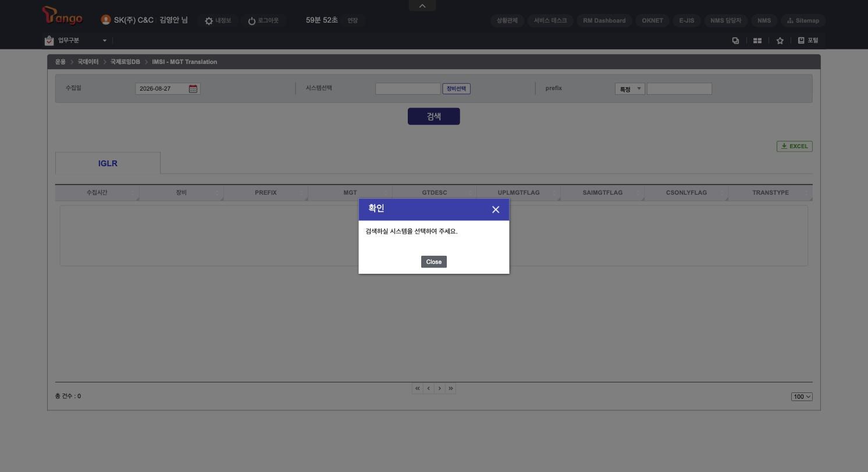The image size is (868, 472).
Task: Click the prefix text input field
Action: tap(680, 89)
